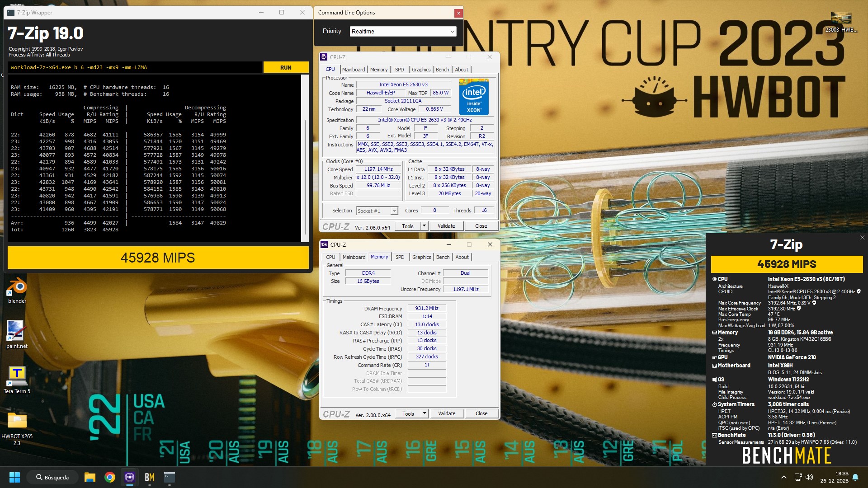Screen dimensions: 868x488
Task: Minimize the lower CPU-Z window
Action: [x=449, y=244]
